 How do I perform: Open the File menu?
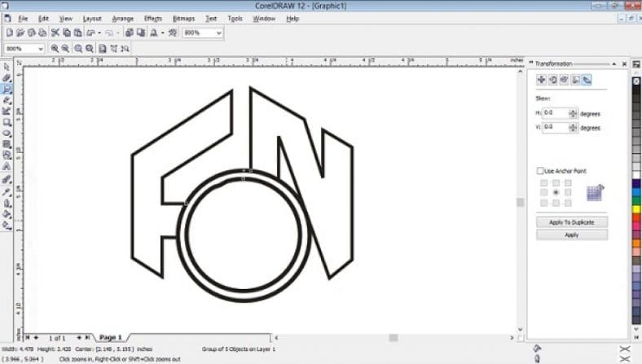(x=23, y=19)
